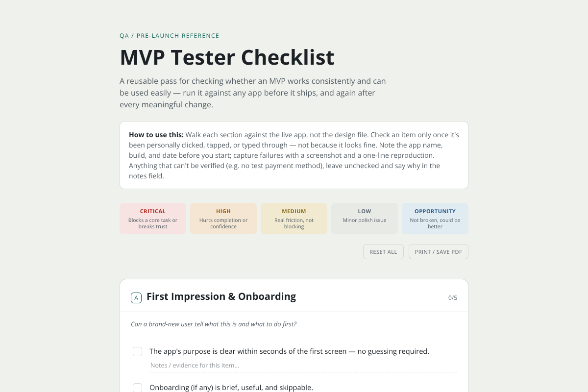
Task: Choose the Medium severity chip
Action: coord(294,219)
